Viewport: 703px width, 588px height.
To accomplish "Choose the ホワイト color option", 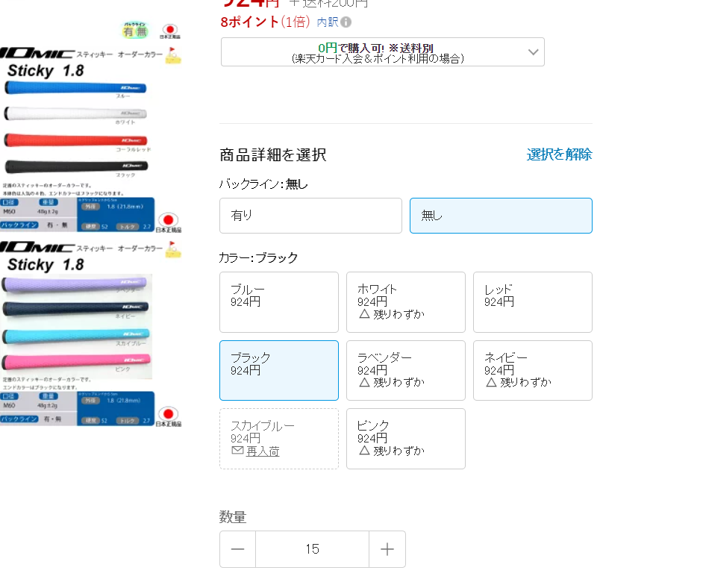I will pos(405,302).
